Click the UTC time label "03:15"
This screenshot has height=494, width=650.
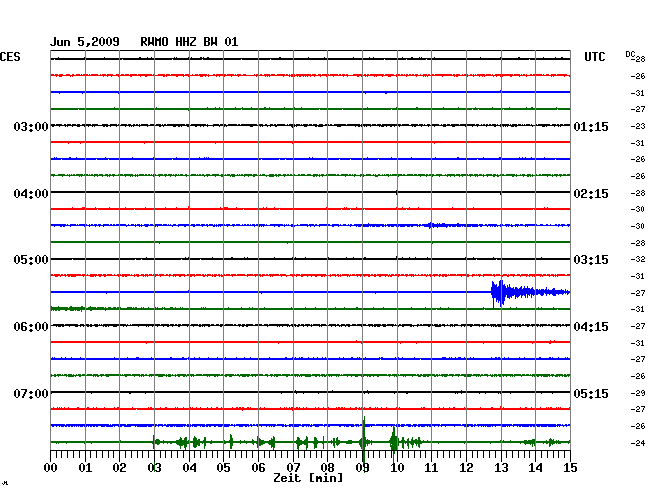click(591, 260)
